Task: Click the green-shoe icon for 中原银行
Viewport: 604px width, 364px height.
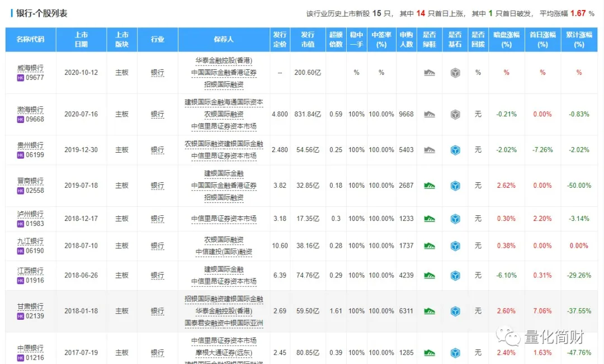Action: coord(429,352)
